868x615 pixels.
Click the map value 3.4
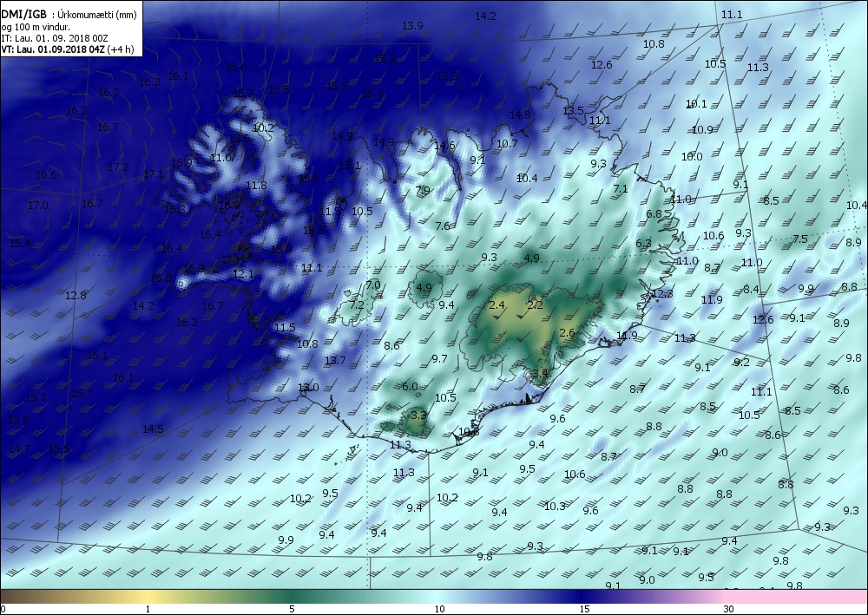[540, 373]
